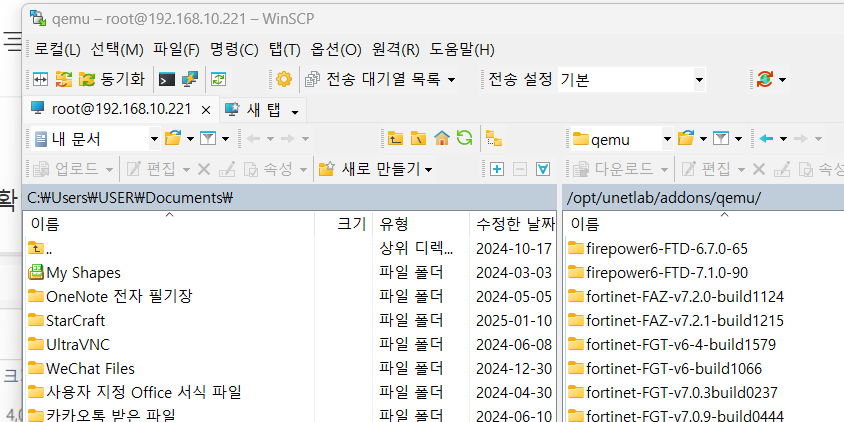Sort local files by 이름 column header
Image resolution: width=844 pixels, height=422 pixels.
168,223
